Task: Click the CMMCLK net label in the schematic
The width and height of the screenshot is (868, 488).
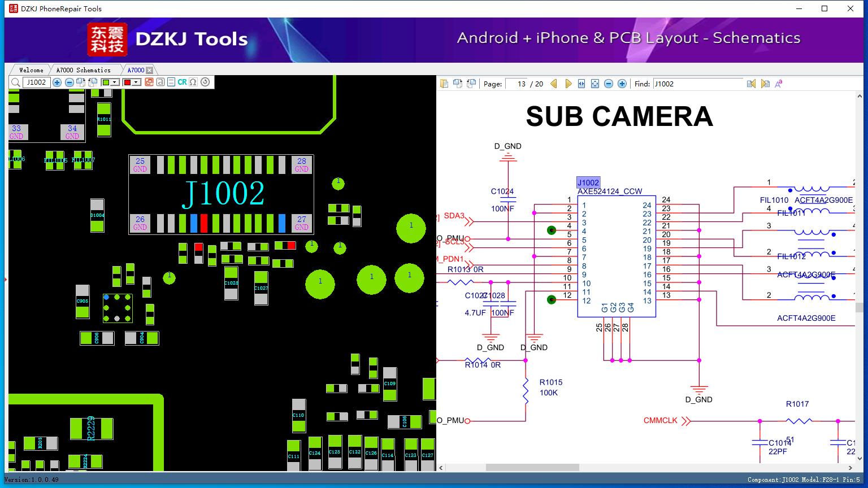Action: tap(660, 421)
